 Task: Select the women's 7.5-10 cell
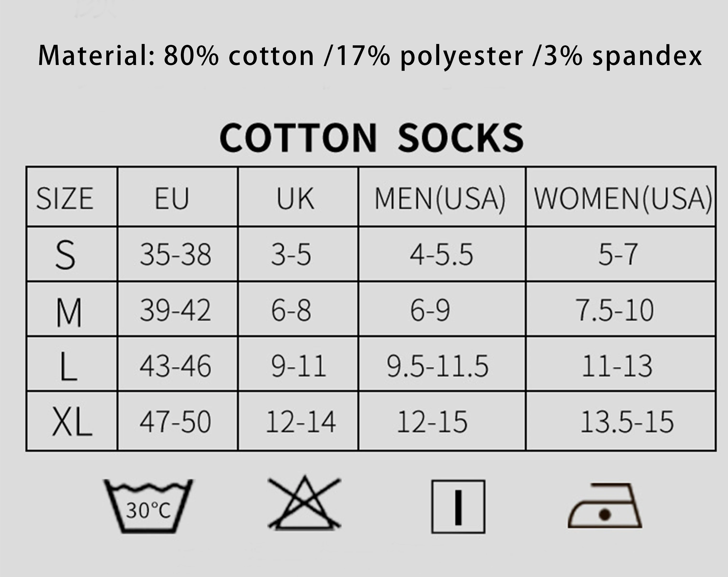tap(614, 310)
